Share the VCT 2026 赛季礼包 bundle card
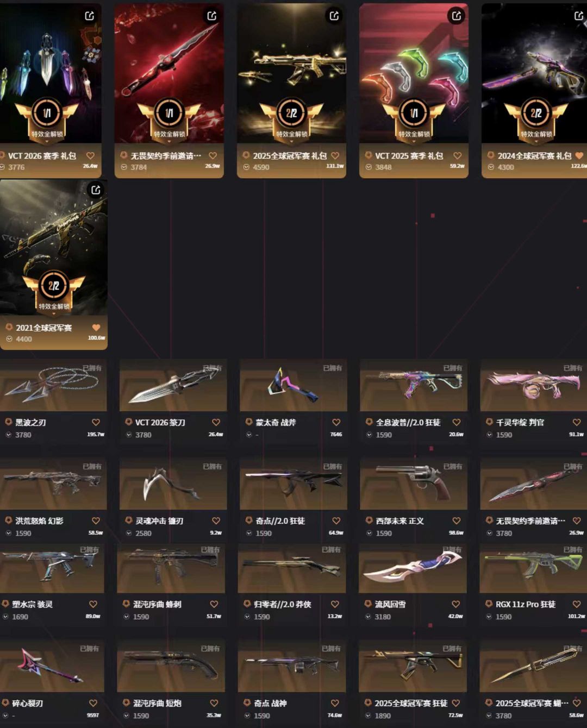This screenshot has height=728, width=587. click(90, 16)
